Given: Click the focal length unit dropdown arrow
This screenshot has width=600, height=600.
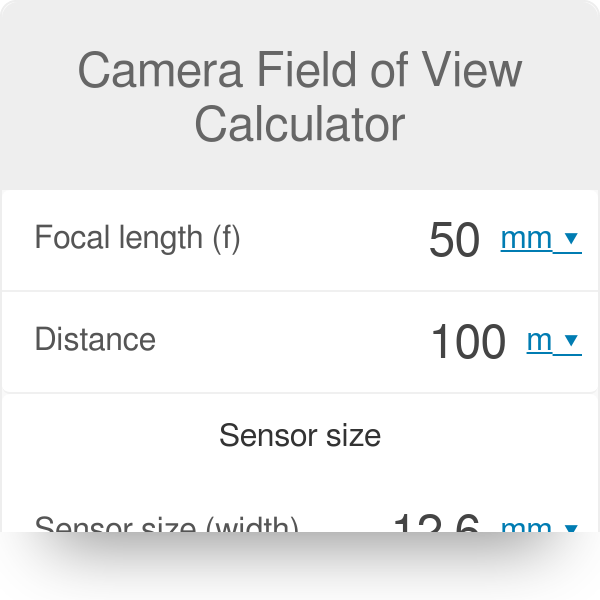Looking at the screenshot, I should [571, 239].
